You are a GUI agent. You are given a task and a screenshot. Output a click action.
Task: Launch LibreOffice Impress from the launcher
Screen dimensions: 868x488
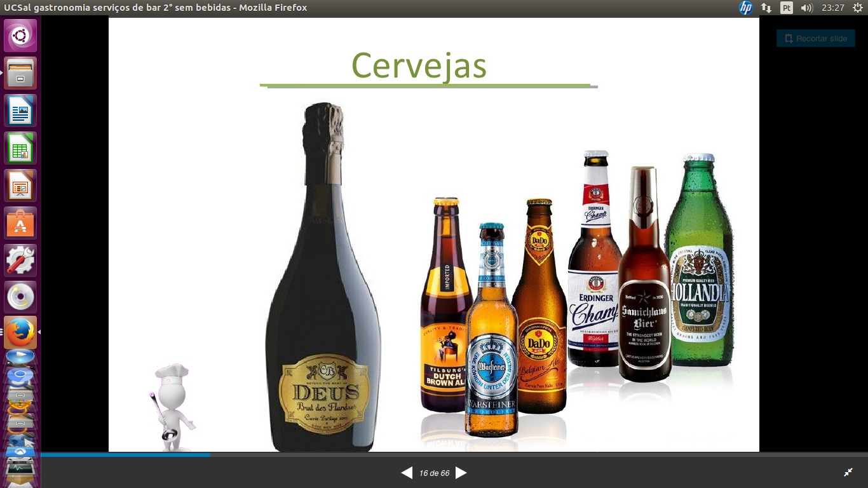point(20,186)
